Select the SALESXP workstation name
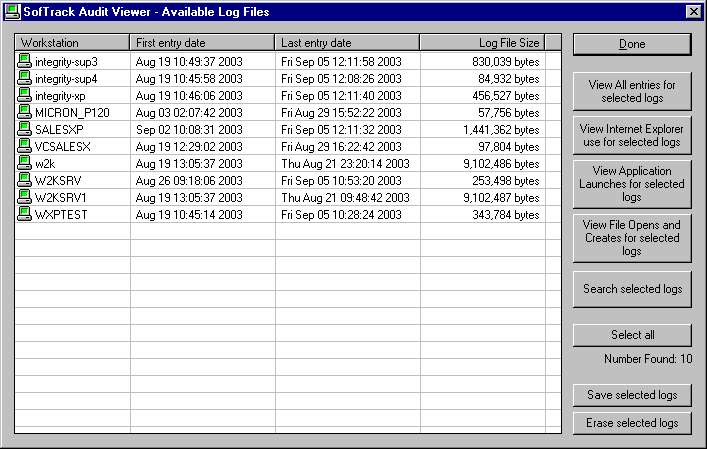The width and height of the screenshot is (707, 449). click(59, 130)
